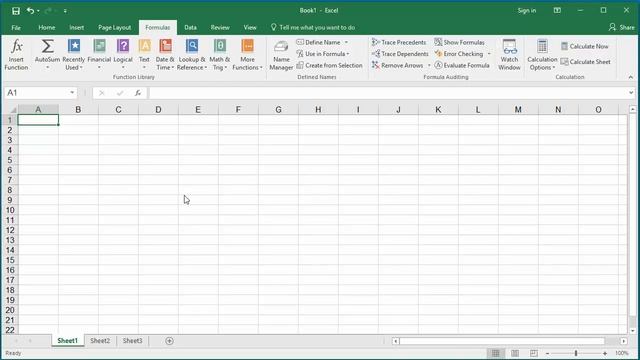Switch to Page Layout view icon
The height and width of the screenshot is (360, 640).
(x=515, y=353)
